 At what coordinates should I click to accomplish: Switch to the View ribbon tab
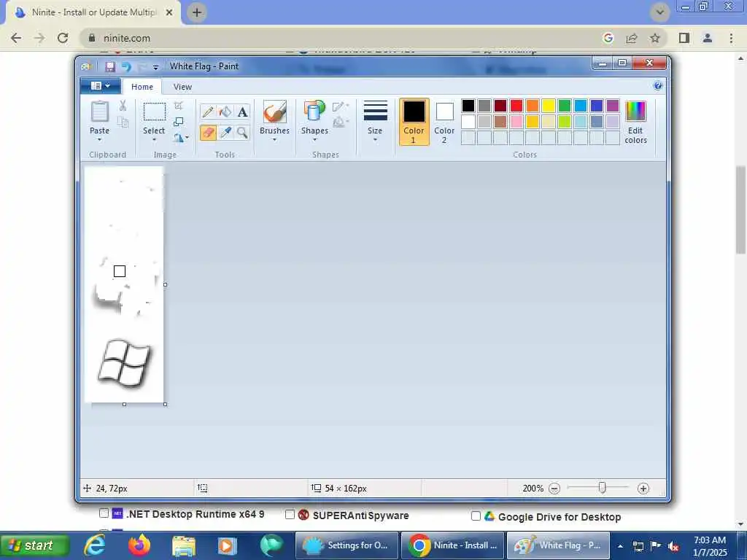pyautogui.click(x=182, y=87)
